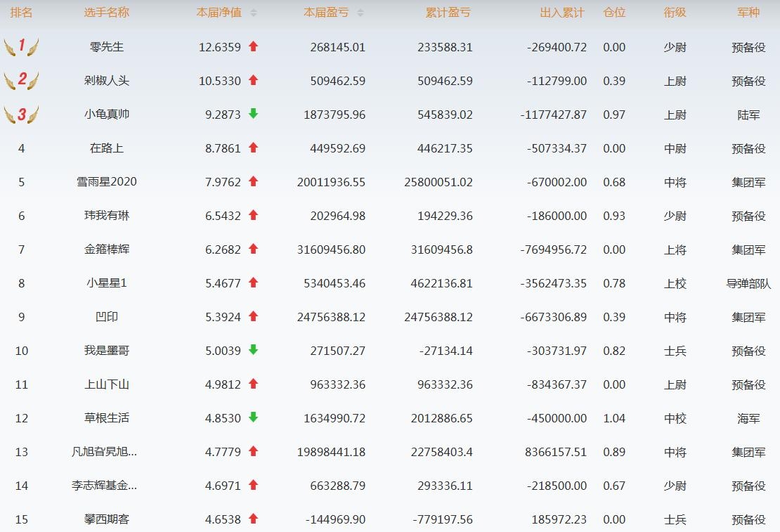Click green down arrow beside 4.8530
Image resolution: width=780 pixels, height=532 pixels.
(x=254, y=417)
